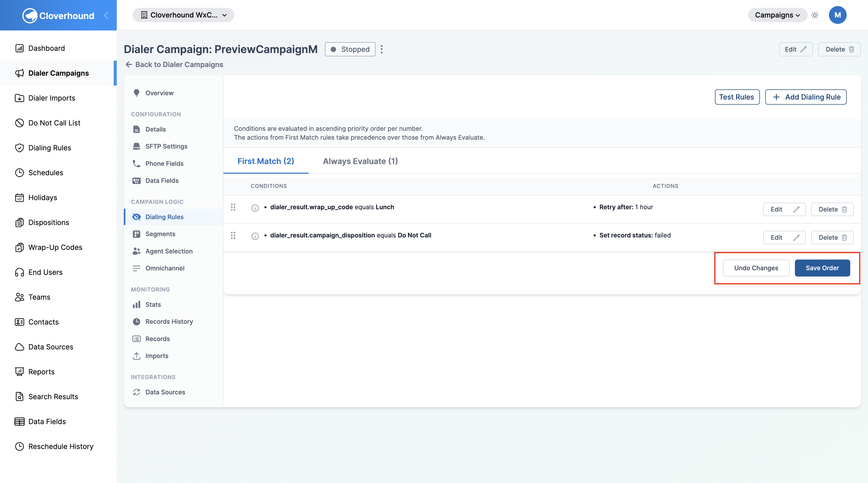Open the campaign three-dot options menu
This screenshot has height=483, width=868.
click(x=382, y=49)
